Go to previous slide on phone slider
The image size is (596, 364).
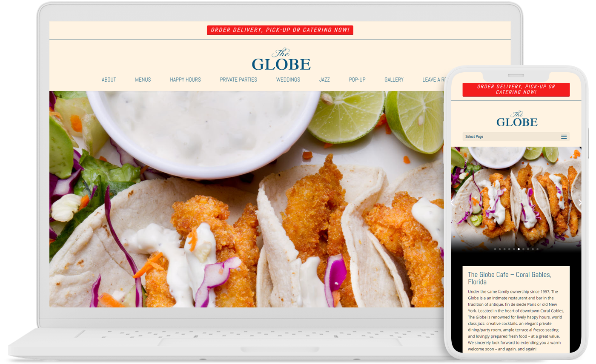(453, 203)
